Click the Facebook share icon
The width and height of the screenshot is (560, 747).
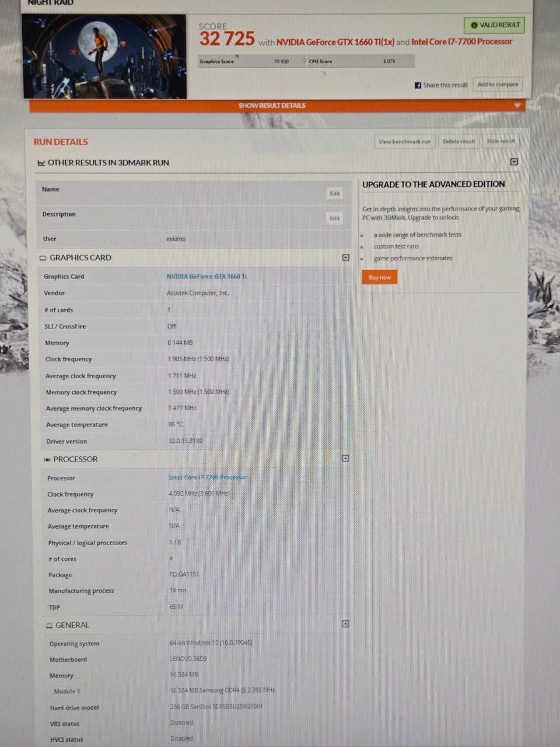[418, 85]
